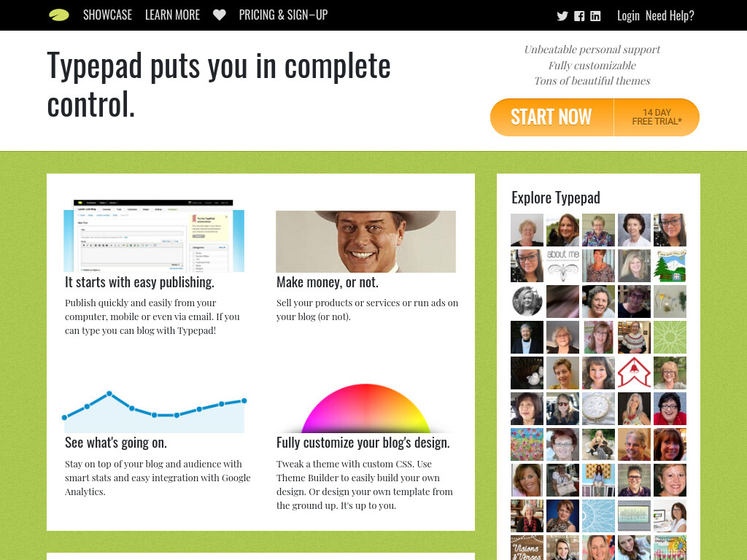This screenshot has height=560, width=747.
Task: Click the Login link
Action: (x=628, y=16)
